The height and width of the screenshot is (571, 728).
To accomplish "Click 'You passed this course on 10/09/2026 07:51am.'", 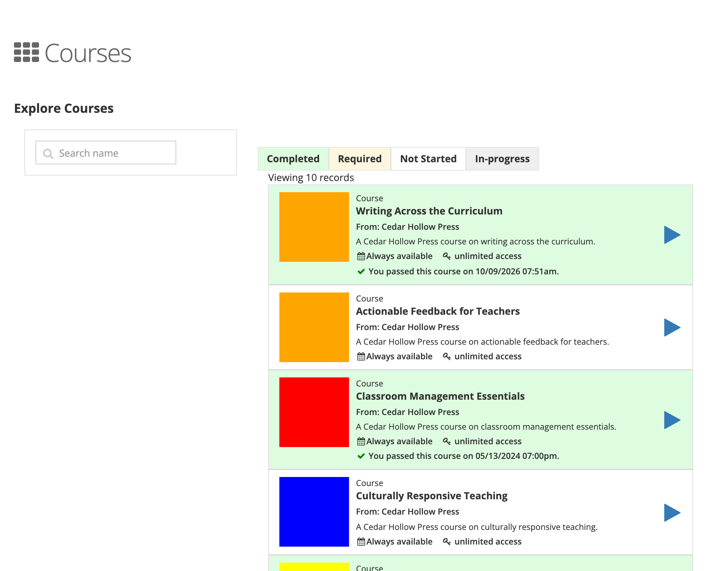I will [x=463, y=272].
